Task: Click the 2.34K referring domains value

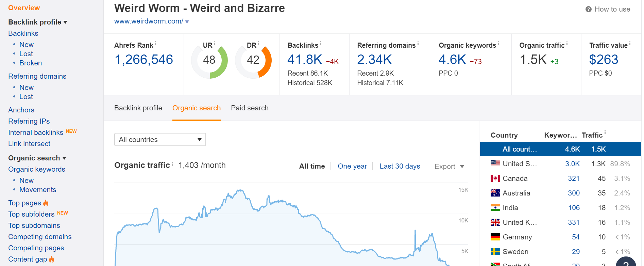Action: tap(374, 60)
